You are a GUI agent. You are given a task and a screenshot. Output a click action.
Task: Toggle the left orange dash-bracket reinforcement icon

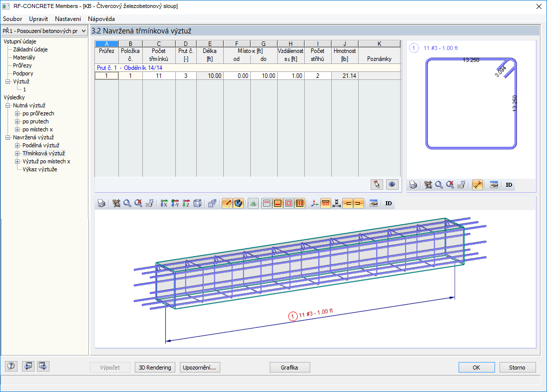pos(348,203)
